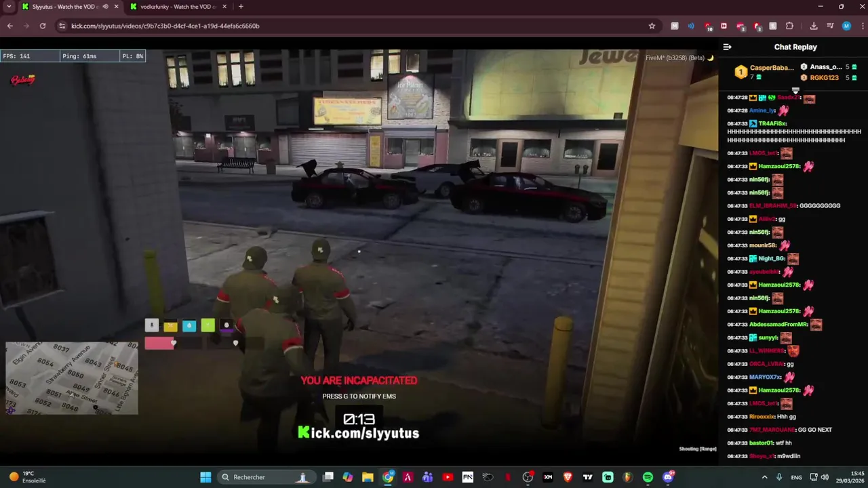Open the grey M extension icon
Screen dimensions: 868x488
675,26
